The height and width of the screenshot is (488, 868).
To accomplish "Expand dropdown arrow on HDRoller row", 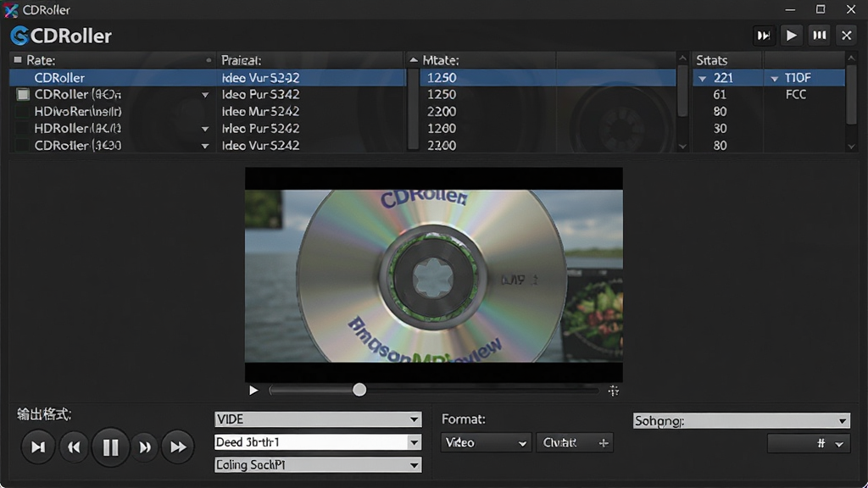I will (x=205, y=129).
